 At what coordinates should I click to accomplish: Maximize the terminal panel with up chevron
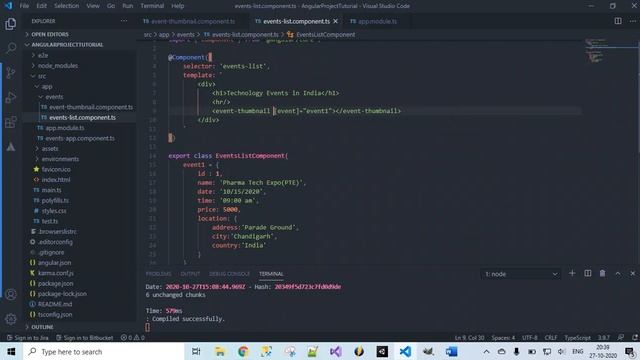[x=618, y=273]
